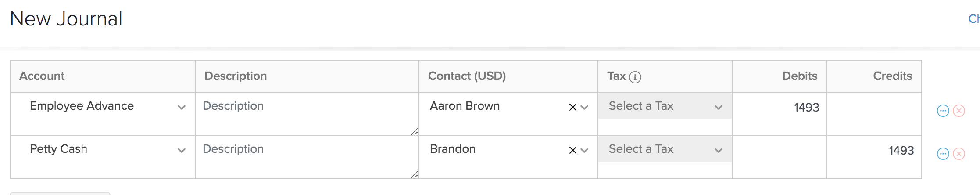The image size is (980, 195).
Task: Open Select a Tax in second row
Action: (x=665, y=149)
